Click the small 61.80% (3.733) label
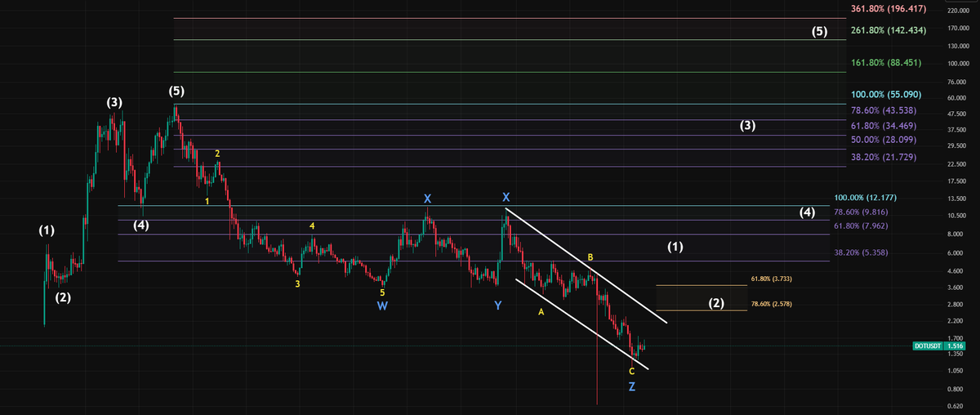 coord(772,279)
